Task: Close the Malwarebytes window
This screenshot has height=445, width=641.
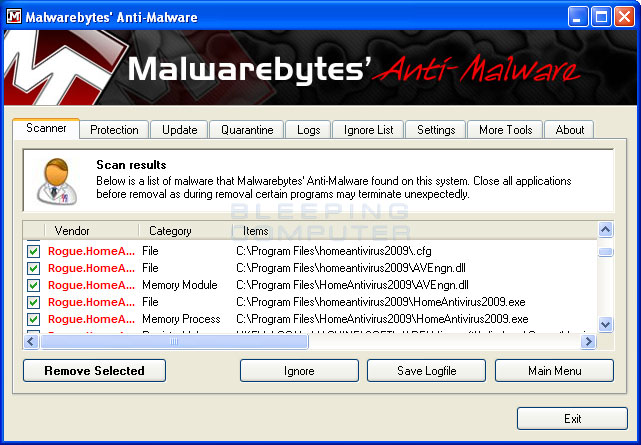Action: click(625, 17)
